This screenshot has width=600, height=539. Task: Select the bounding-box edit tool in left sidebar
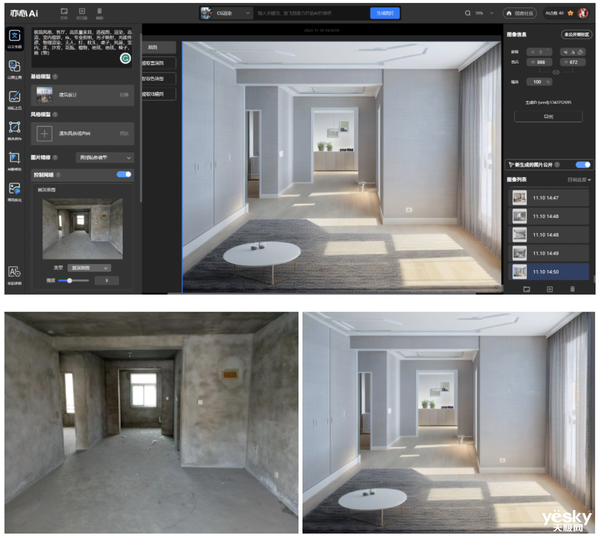[x=15, y=130]
